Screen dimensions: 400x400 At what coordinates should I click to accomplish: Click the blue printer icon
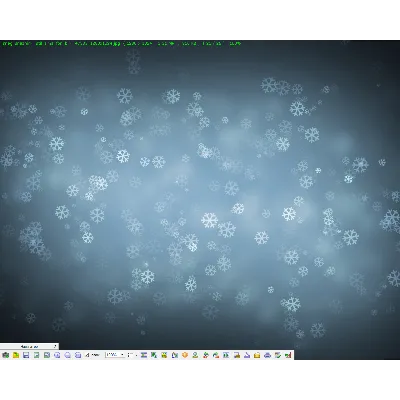(x=267, y=355)
